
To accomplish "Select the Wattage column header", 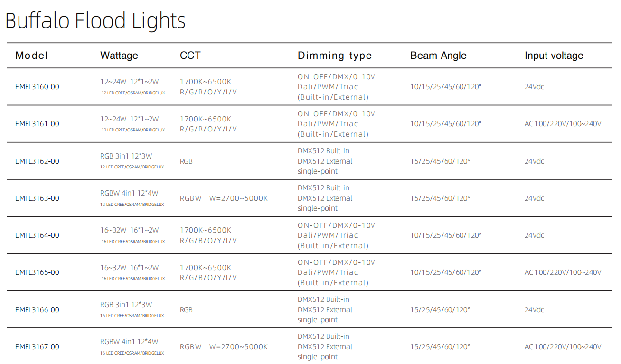I will coord(119,56).
